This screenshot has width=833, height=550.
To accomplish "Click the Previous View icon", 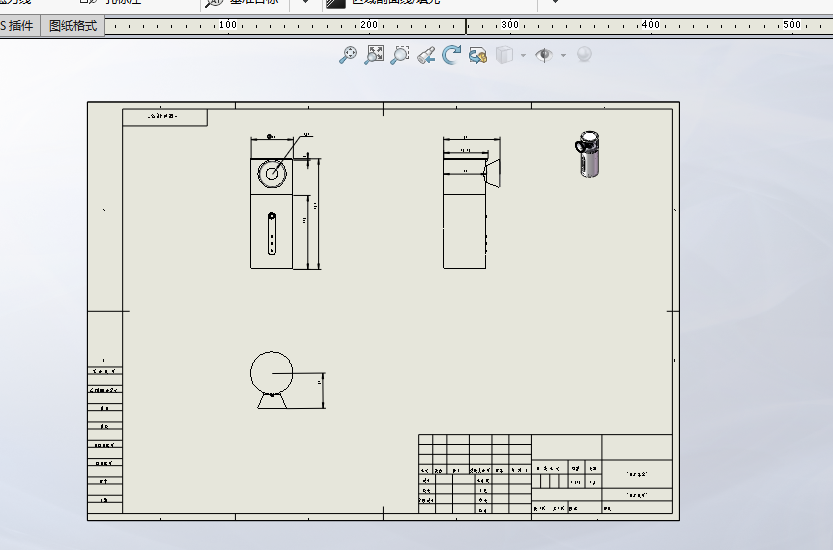I will pyautogui.click(x=426, y=55).
